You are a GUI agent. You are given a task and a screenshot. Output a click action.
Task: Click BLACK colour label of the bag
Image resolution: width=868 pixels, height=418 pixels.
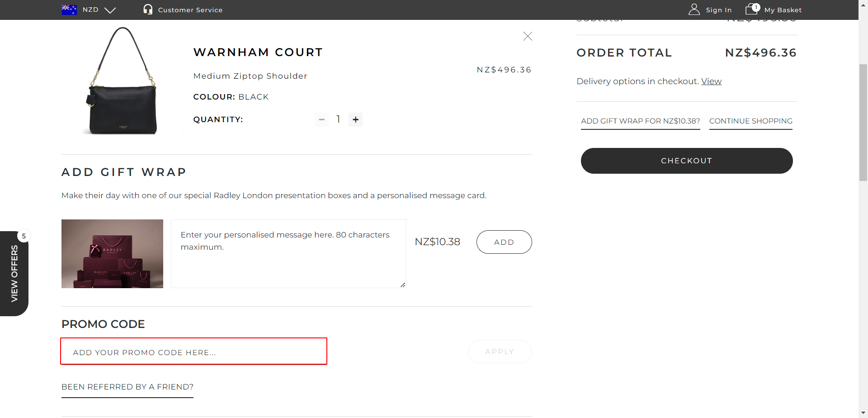pos(254,96)
